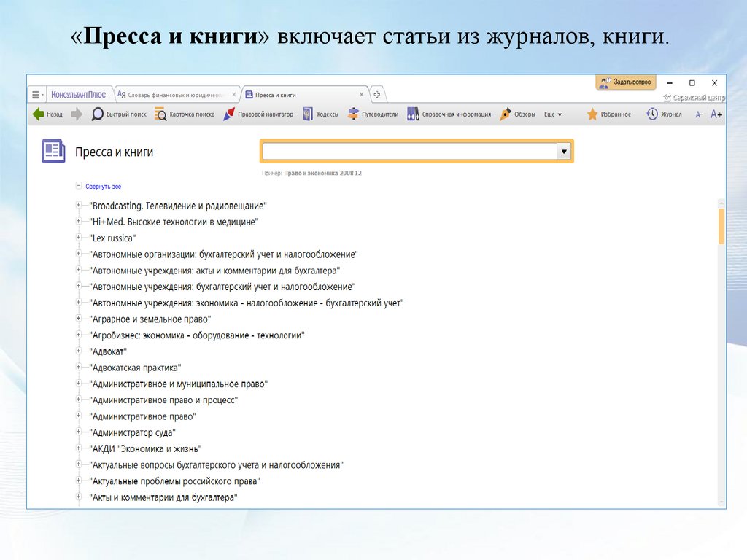Click the scrollbar down arrow

click(x=721, y=502)
